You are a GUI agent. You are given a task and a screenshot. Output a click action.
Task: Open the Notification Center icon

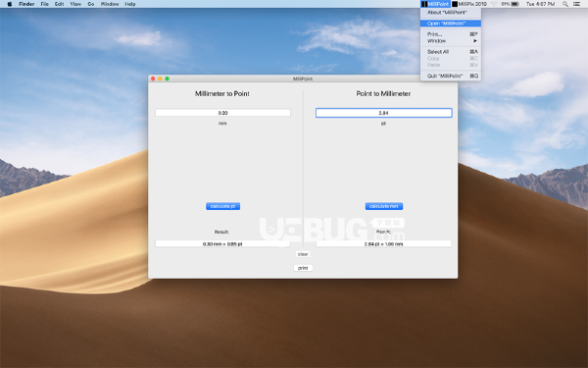[x=577, y=4]
